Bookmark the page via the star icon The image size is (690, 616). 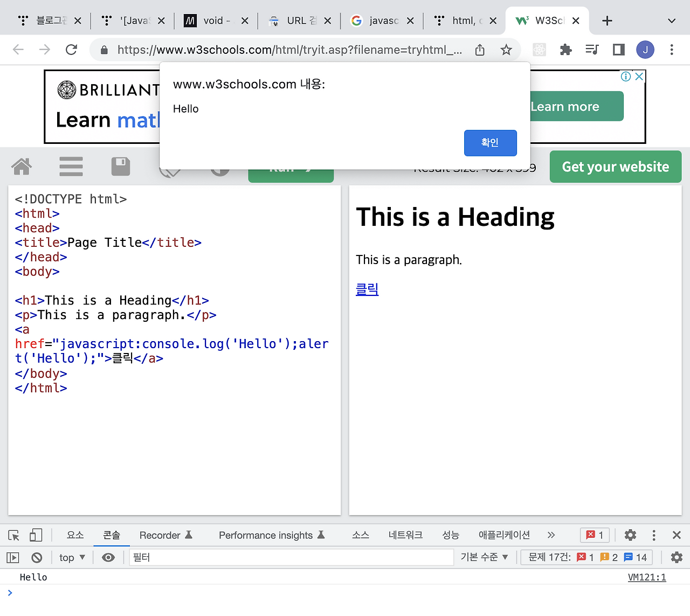pos(506,50)
